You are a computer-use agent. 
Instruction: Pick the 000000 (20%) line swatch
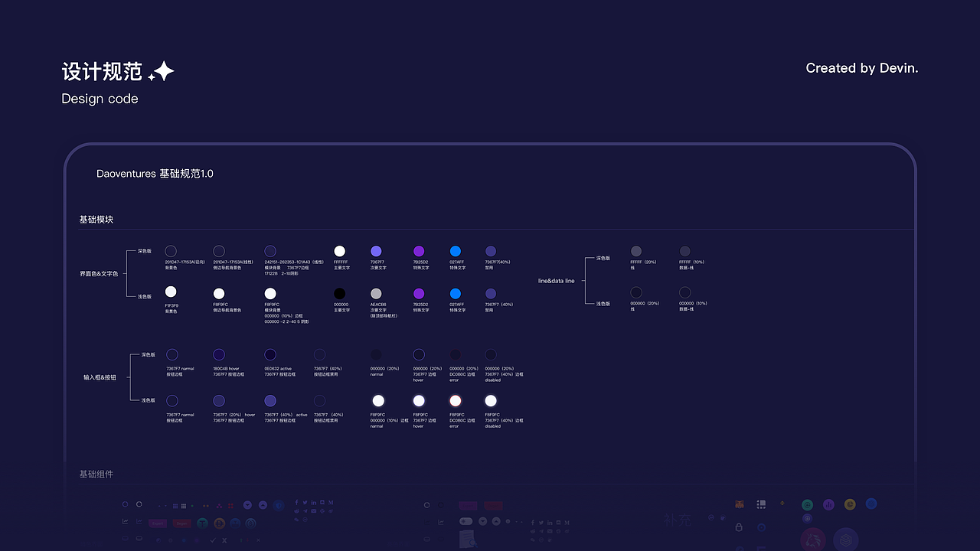[x=636, y=292]
